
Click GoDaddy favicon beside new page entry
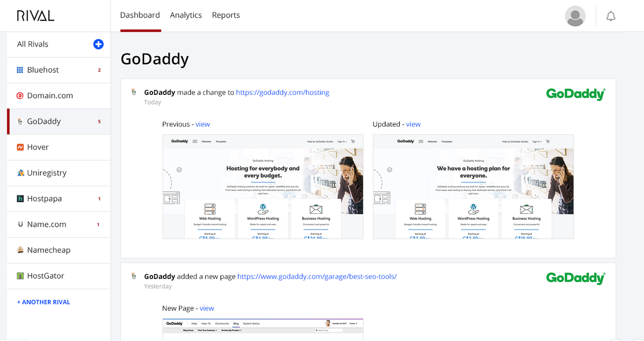134,276
